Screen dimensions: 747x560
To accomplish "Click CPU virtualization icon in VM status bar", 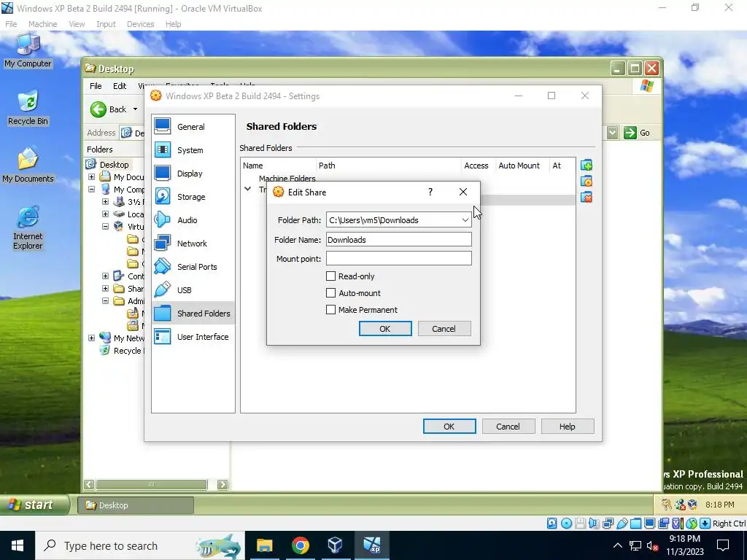I will click(678, 524).
